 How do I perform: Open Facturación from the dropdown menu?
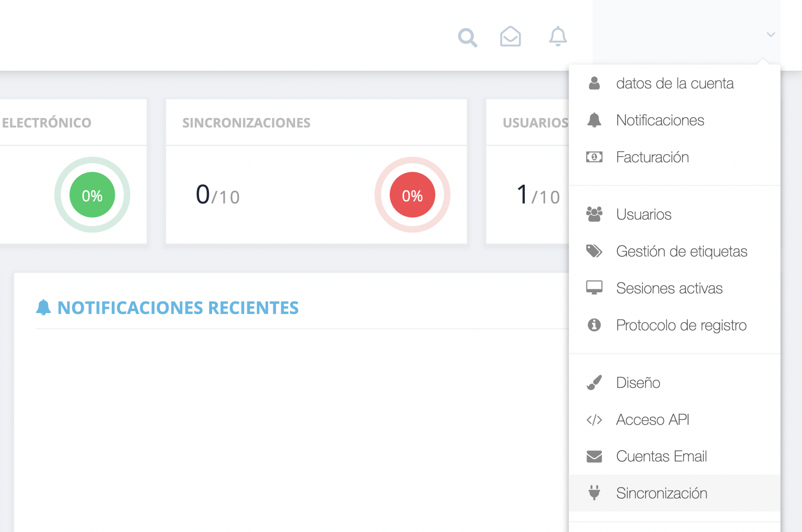(x=674, y=158)
